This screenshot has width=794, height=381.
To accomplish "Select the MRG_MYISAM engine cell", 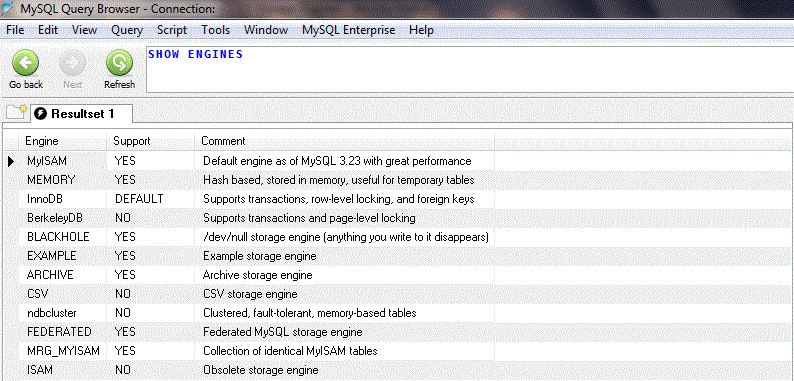I will (x=62, y=351).
